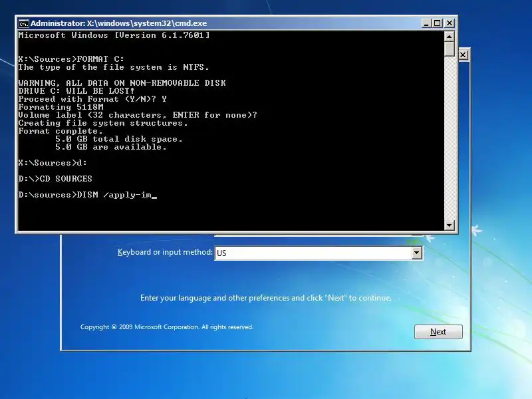The width and height of the screenshot is (532, 399).
Task: Click 'Volume label (32 characters' prompt line
Action: [x=138, y=115]
